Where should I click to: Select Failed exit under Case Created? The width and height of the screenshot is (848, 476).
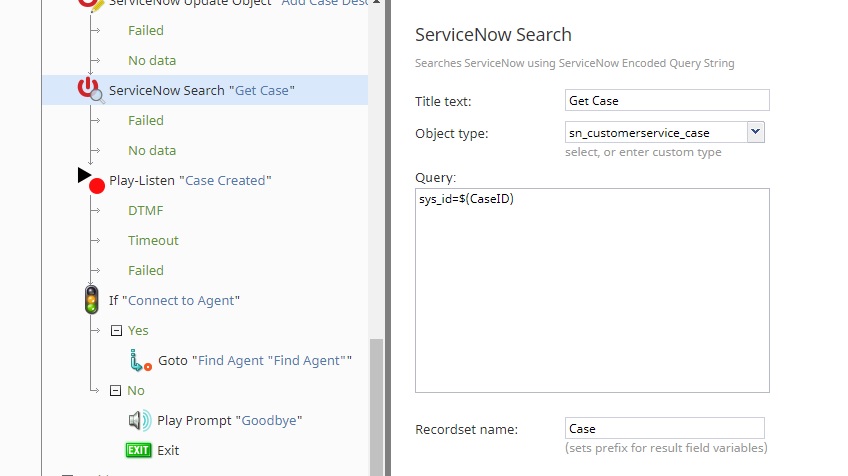tap(145, 270)
